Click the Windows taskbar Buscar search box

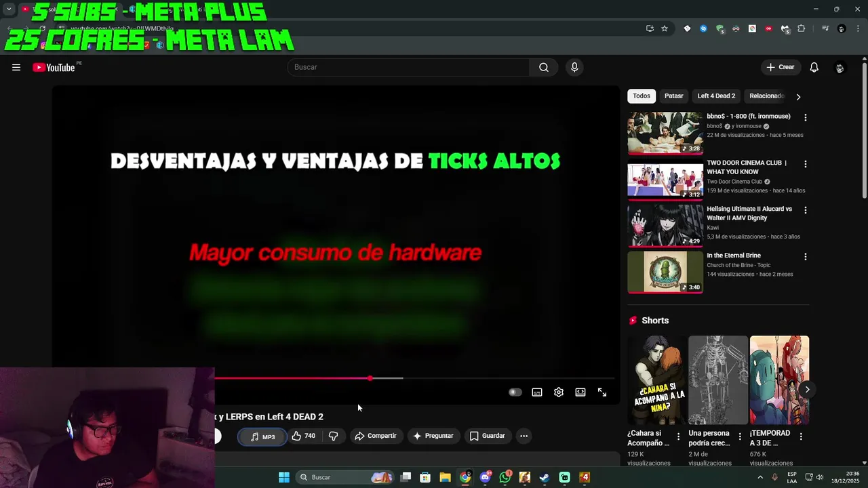point(346,477)
